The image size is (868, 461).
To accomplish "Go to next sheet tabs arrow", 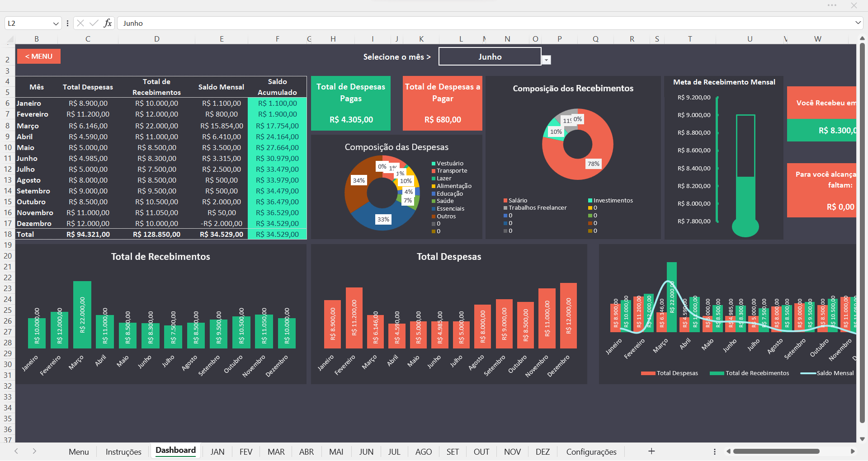I will click(x=34, y=451).
